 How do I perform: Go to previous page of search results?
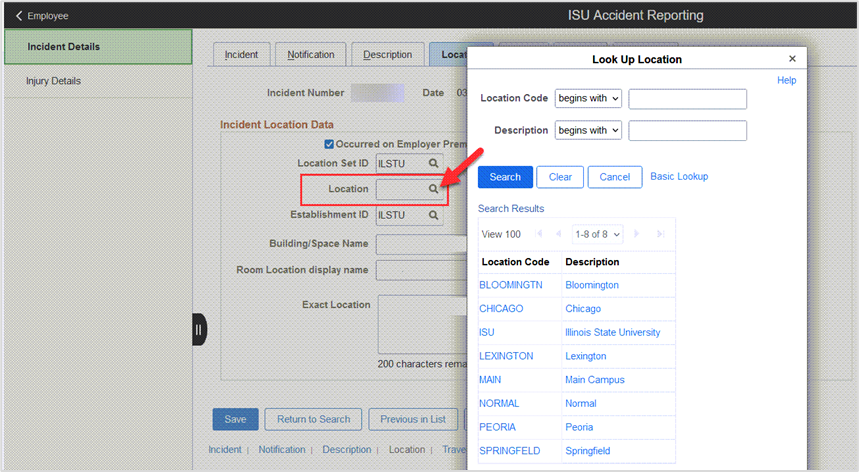(x=559, y=234)
